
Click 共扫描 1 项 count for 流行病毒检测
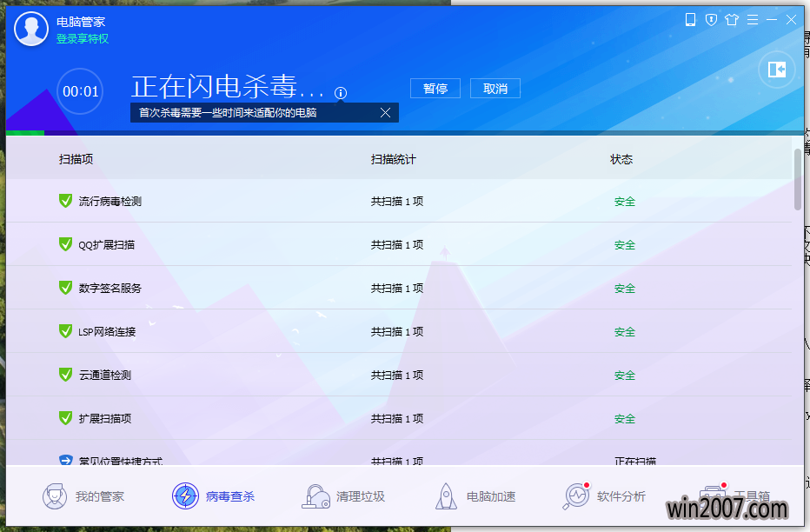point(397,202)
